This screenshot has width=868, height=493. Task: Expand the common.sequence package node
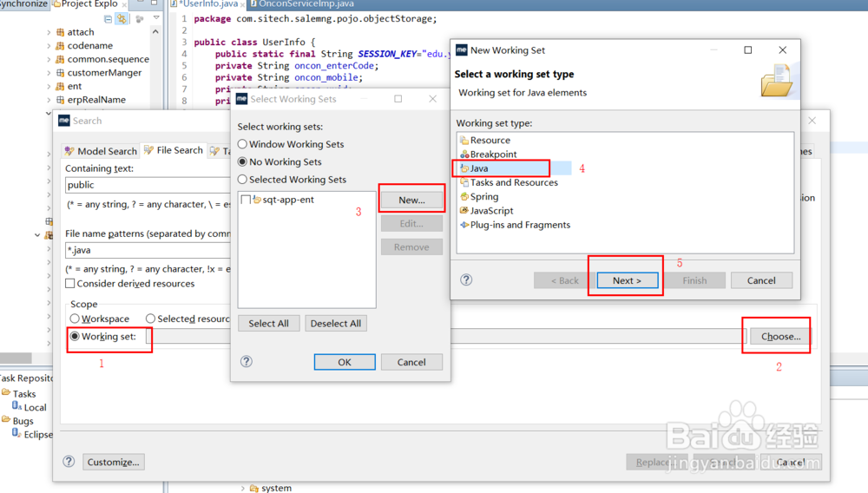[49, 59]
